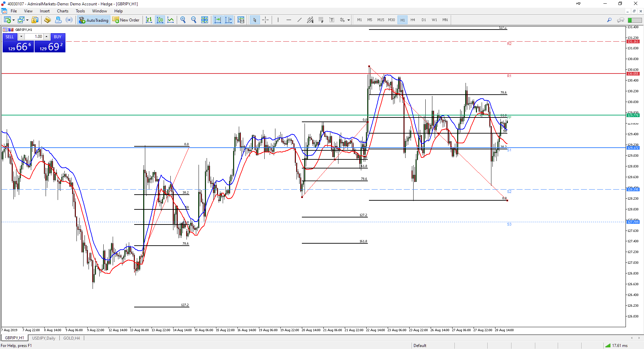The width and height of the screenshot is (644, 349).
Task: Toggle chart auto scroll
Action: [x=217, y=20]
